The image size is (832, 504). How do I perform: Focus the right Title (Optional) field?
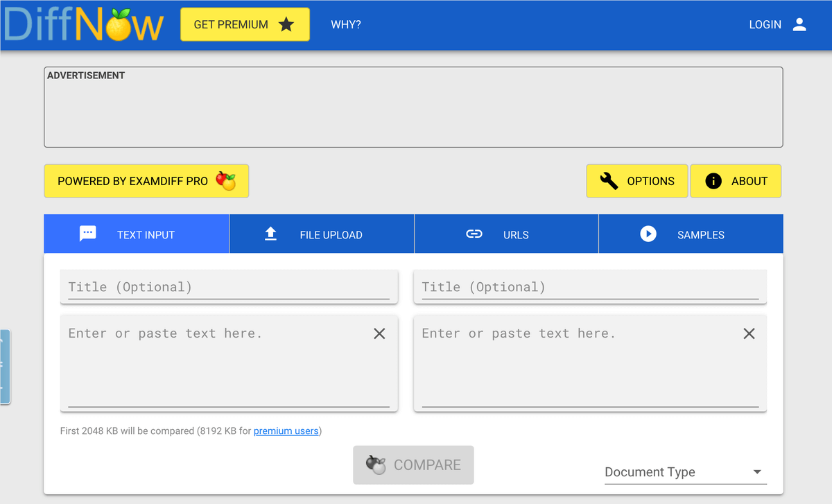pyautogui.click(x=589, y=287)
